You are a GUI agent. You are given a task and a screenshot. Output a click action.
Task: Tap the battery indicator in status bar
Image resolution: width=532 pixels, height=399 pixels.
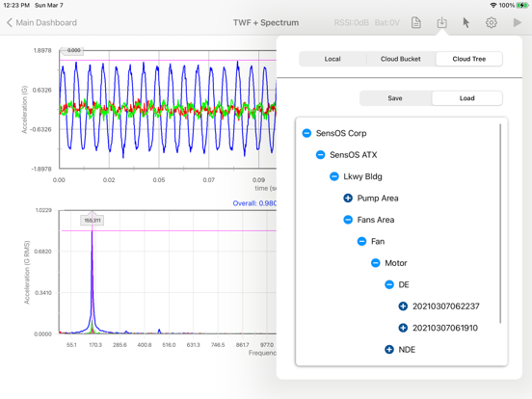point(521,6)
